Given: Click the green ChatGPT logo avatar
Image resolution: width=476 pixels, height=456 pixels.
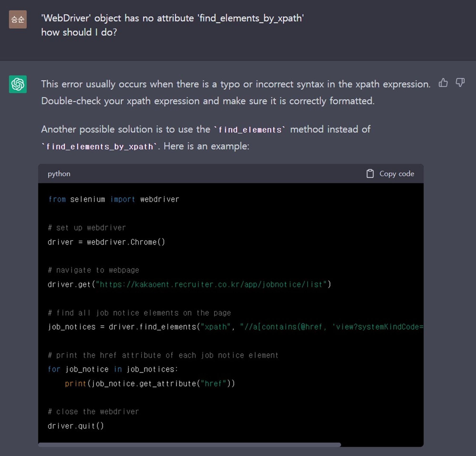Looking at the screenshot, I should 18,84.
